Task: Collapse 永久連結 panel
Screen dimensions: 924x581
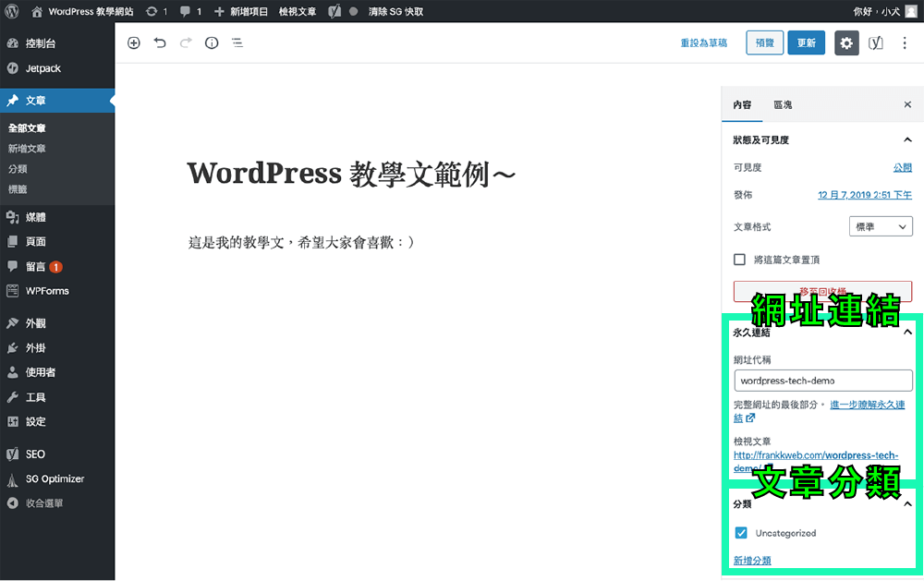Action: tap(907, 332)
